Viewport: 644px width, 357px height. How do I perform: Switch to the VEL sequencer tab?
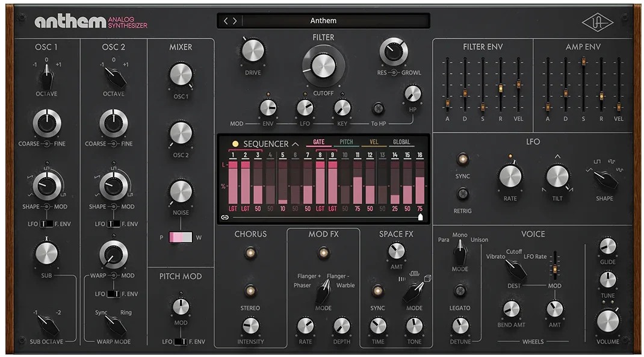click(374, 142)
